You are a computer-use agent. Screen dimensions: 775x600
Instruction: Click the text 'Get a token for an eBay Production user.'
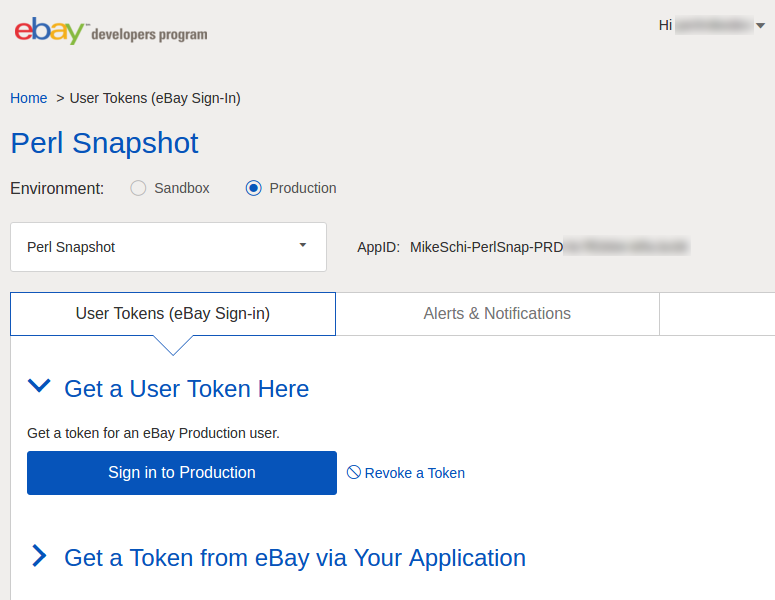(153, 433)
